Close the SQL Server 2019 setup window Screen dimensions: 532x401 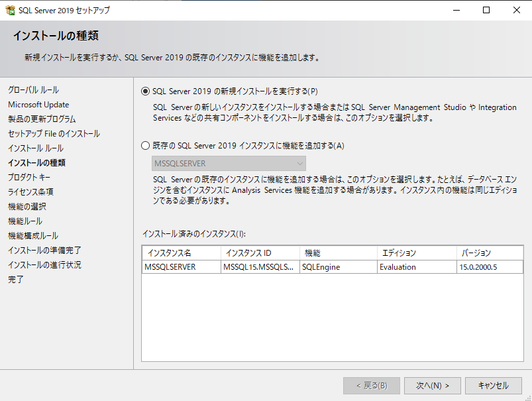(x=516, y=10)
